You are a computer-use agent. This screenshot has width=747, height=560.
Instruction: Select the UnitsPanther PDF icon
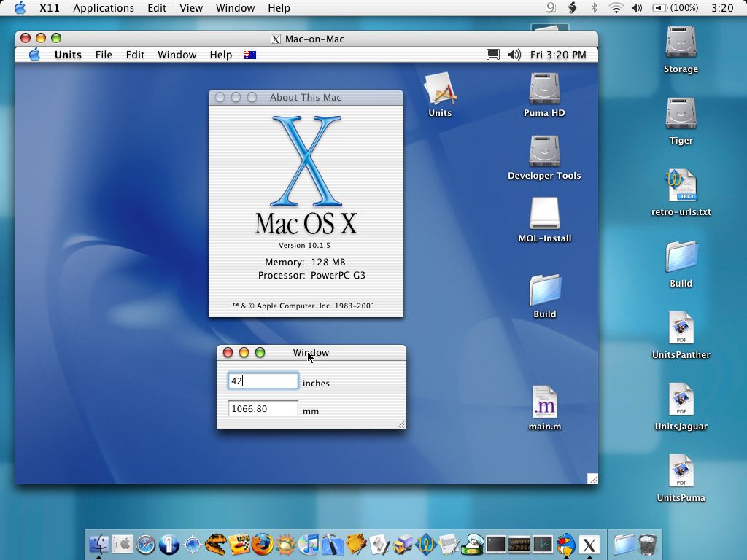click(x=681, y=328)
